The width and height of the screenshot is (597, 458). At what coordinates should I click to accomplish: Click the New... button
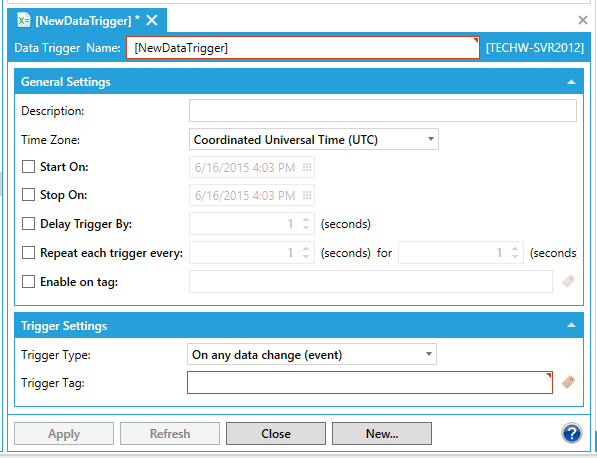click(x=382, y=434)
